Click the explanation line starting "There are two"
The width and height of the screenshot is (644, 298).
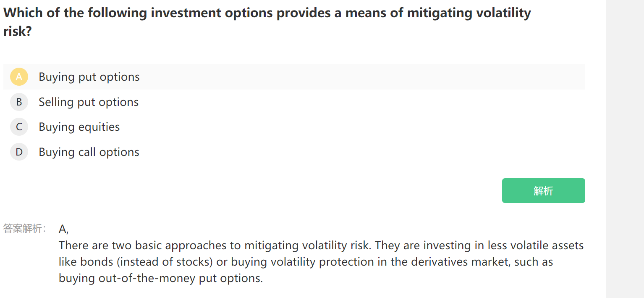(321, 245)
